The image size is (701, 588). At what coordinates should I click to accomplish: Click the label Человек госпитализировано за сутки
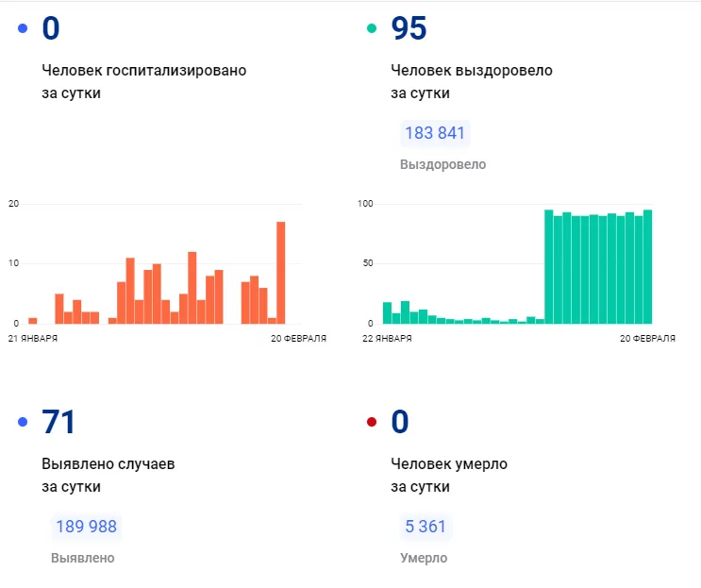point(144,81)
